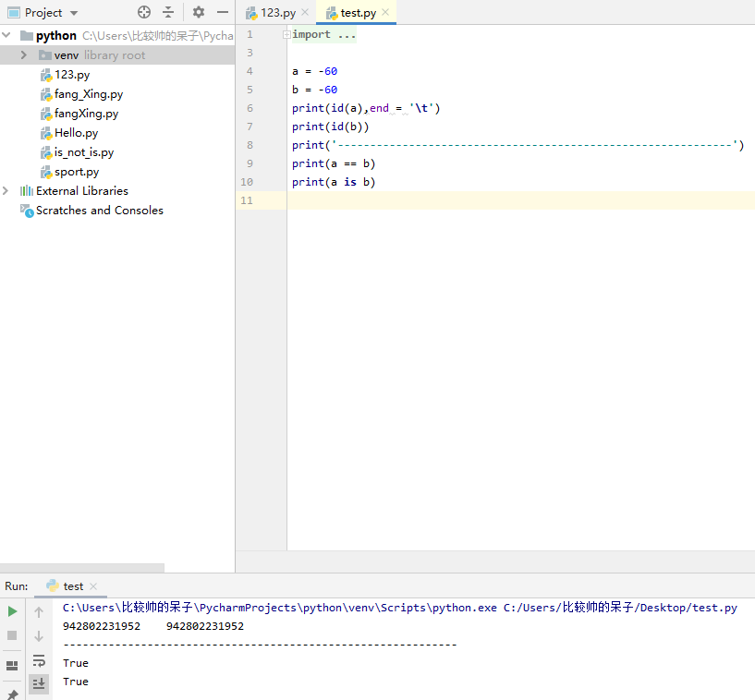Click the code line 'a = -60'
Viewport: 755px width, 700px height.
[x=315, y=71]
